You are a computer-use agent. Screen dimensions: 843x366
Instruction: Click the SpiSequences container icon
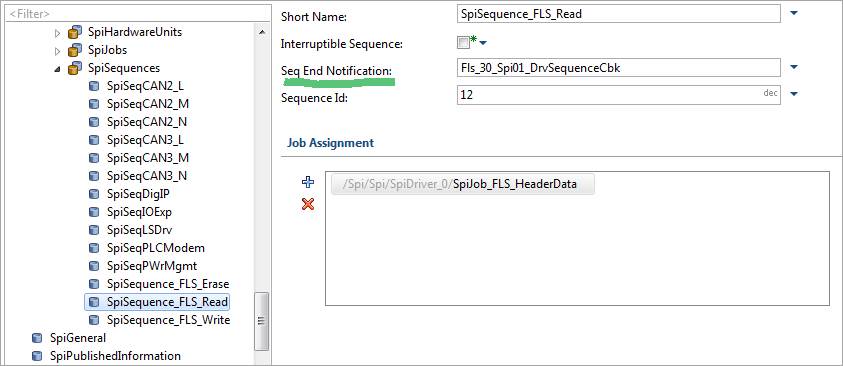click(75, 68)
